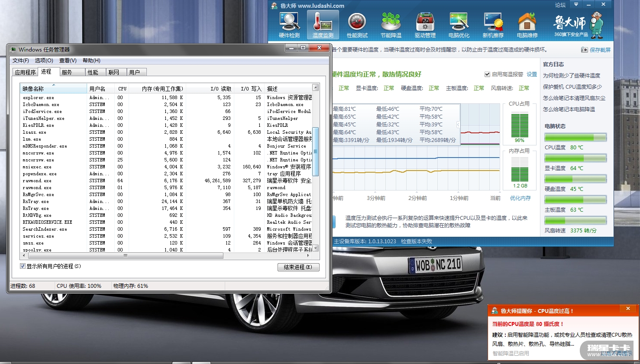The image size is (640, 364).
Task: Switch to the 联网 tab
Action: (116, 72)
